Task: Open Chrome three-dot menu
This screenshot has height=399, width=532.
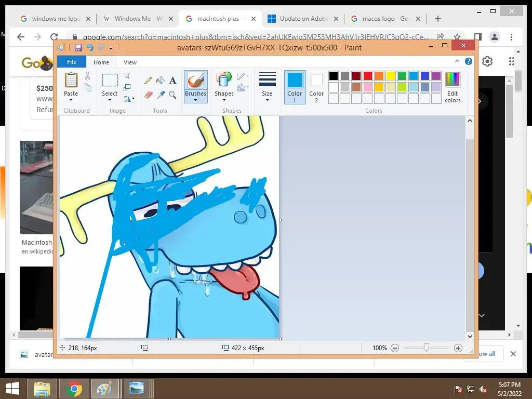Action: pyautogui.click(x=511, y=37)
